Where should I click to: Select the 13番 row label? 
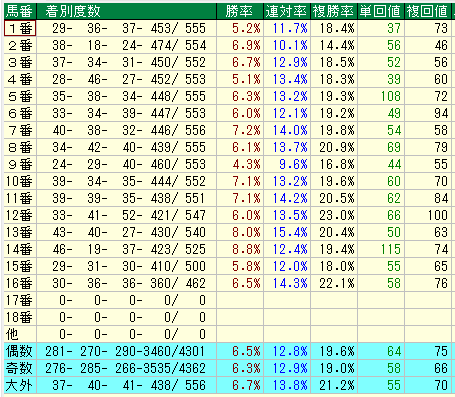[20, 232]
